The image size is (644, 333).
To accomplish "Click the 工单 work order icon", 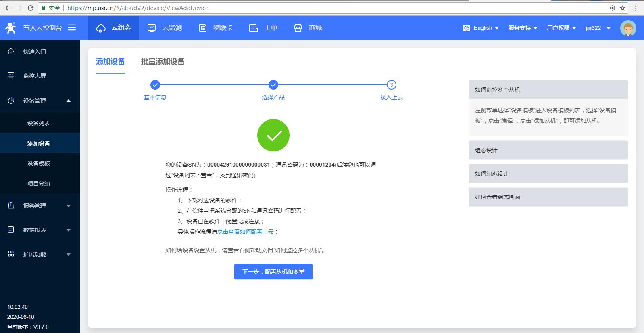I will tap(253, 28).
